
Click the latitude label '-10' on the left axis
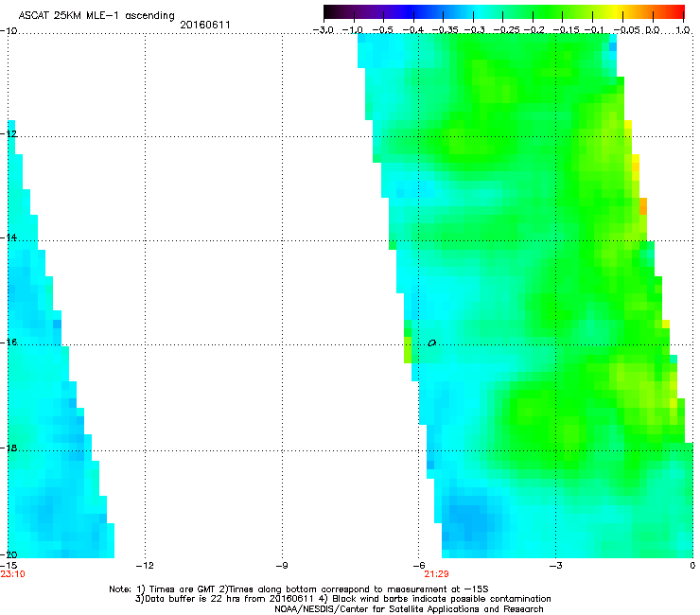(x=9, y=30)
